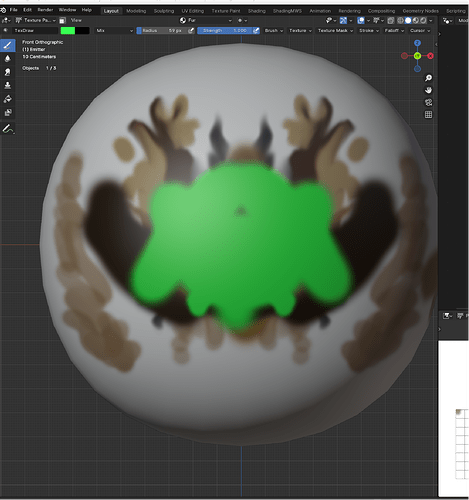This screenshot has width=469, height=500.
Task: Open the Texture Paint mode dropdown
Action: [x=36, y=20]
